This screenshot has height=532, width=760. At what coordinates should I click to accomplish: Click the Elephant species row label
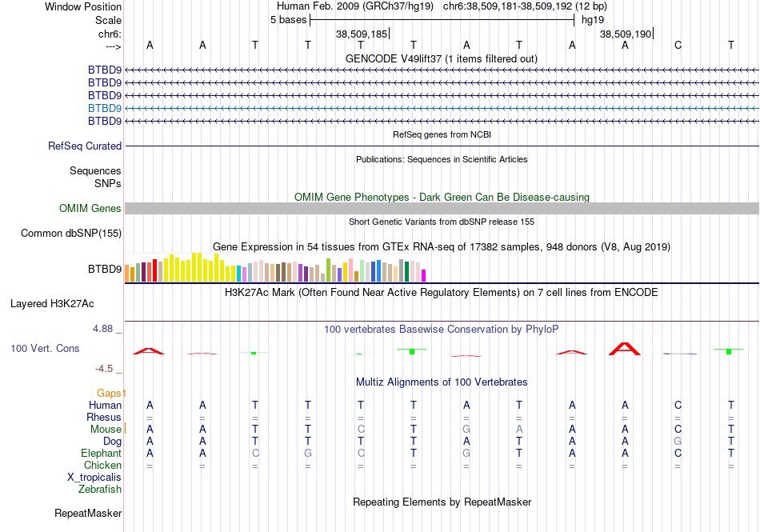point(101,454)
